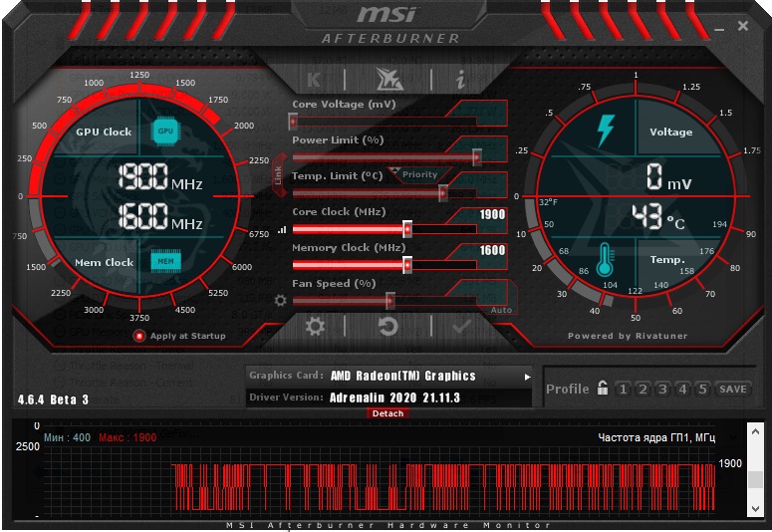Viewport: 772px width, 532px height.
Task: Click the lightning bolt voltage icon
Action: coord(606,131)
